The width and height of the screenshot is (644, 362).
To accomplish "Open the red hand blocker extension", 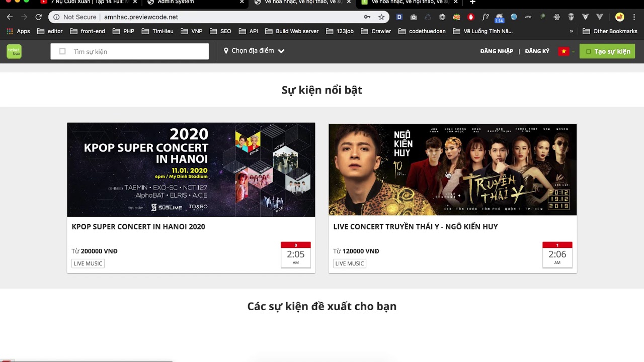I will click(471, 17).
